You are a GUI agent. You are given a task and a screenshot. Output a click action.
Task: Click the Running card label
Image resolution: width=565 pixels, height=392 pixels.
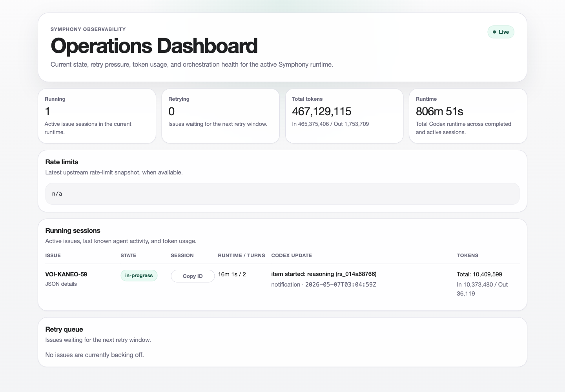55,99
